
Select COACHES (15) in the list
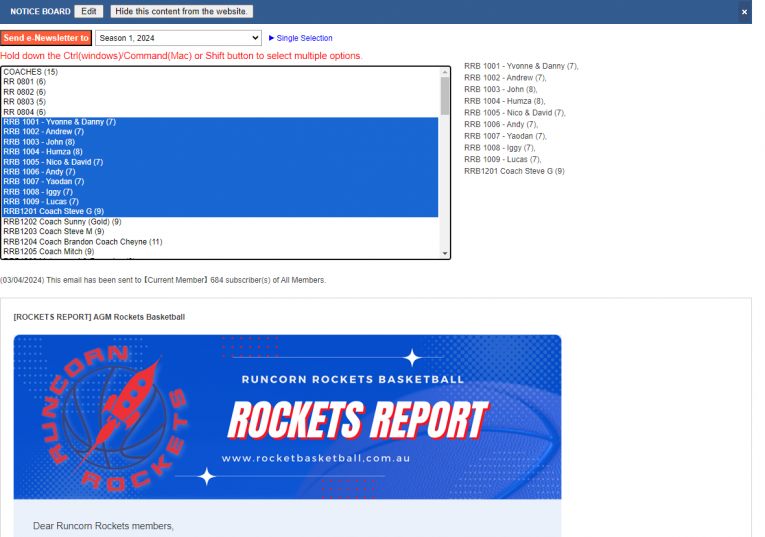click(x=220, y=72)
